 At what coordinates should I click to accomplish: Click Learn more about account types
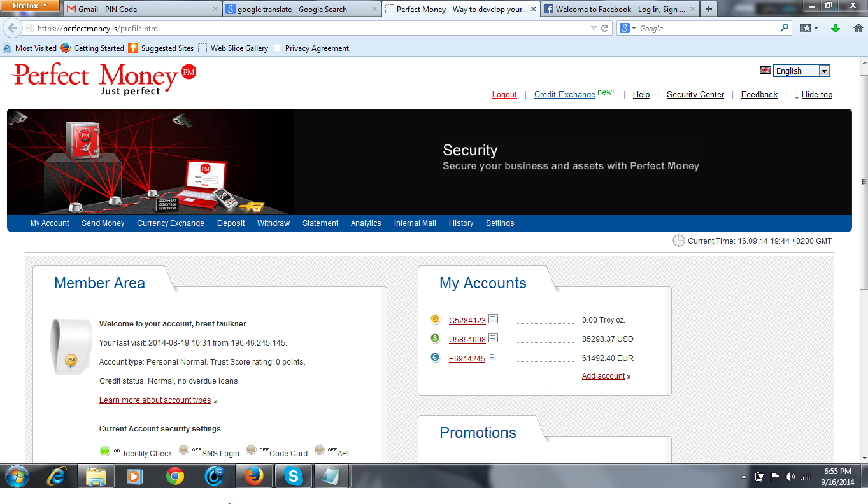155,400
